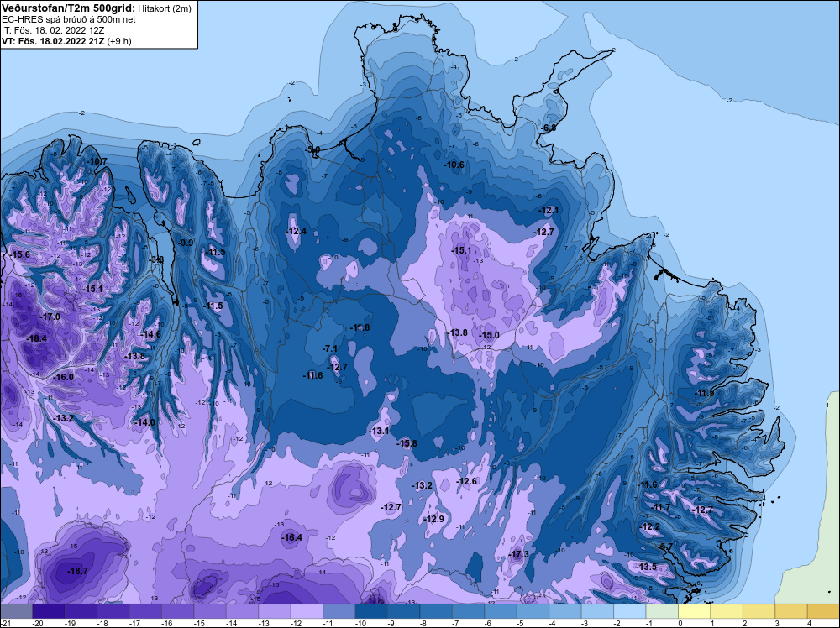Select the light blue legend swatch right of -2

coord(630,611)
